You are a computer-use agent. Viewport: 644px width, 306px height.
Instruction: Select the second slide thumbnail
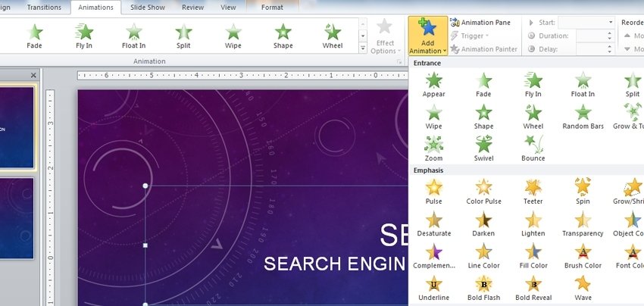[x=17, y=218]
